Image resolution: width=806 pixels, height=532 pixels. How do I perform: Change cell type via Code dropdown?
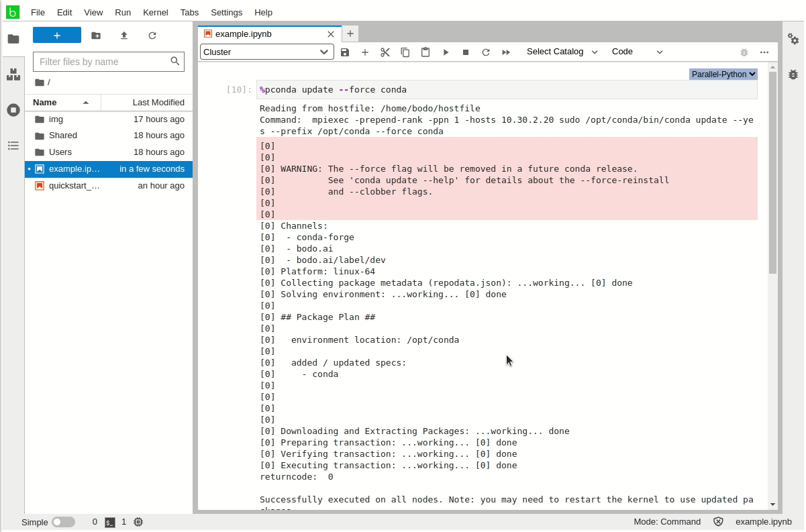(x=637, y=52)
